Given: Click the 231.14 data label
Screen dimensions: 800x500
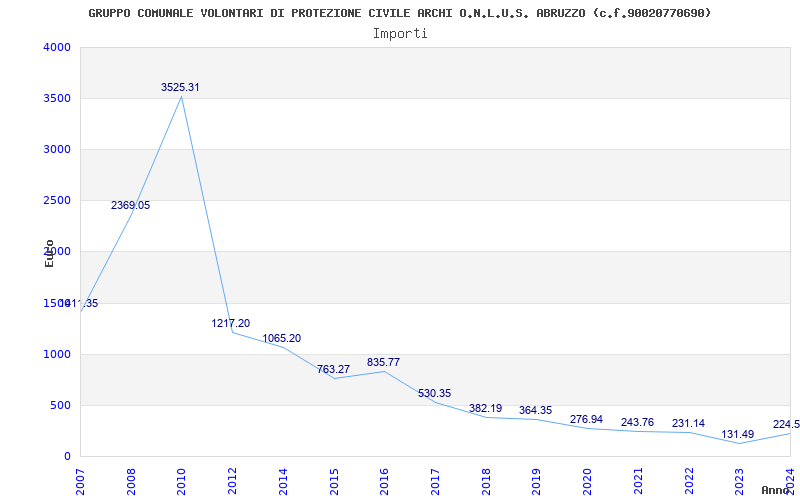Looking at the screenshot, I should [688, 424].
